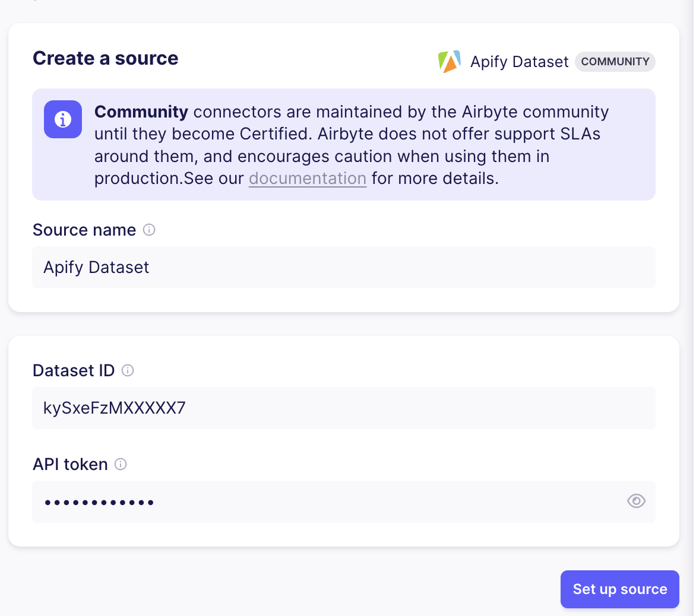Click the Dataset ID info icon

[128, 370]
